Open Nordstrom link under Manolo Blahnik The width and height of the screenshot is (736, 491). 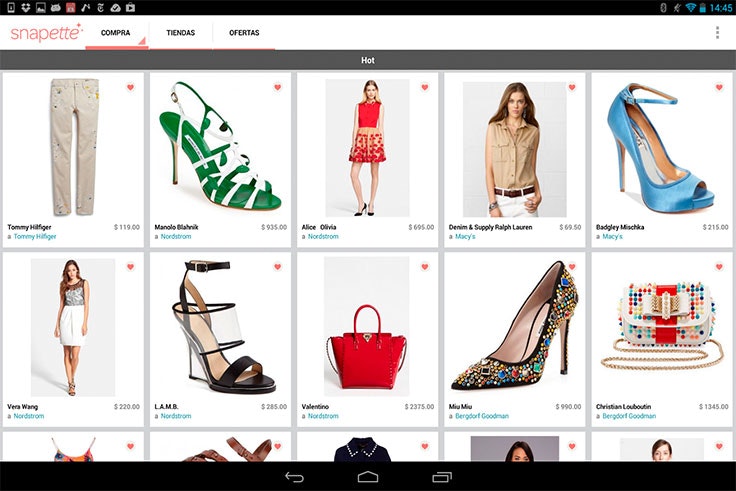176,237
